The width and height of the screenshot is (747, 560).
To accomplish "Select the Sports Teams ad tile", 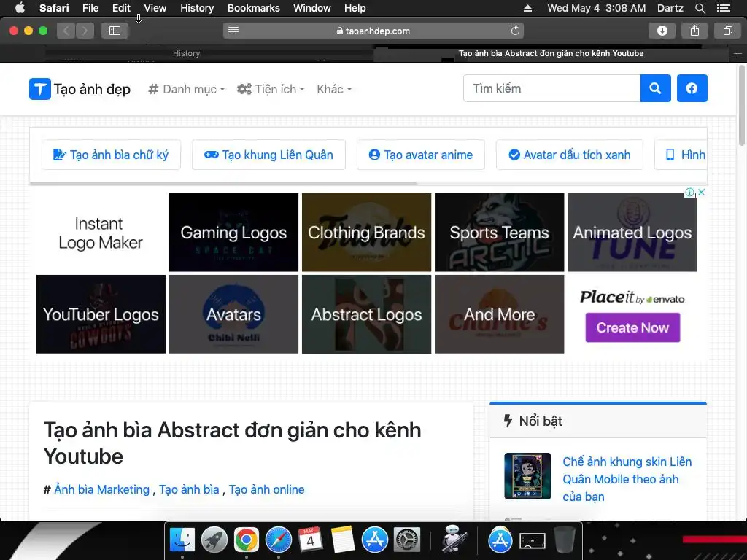I will (499, 233).
